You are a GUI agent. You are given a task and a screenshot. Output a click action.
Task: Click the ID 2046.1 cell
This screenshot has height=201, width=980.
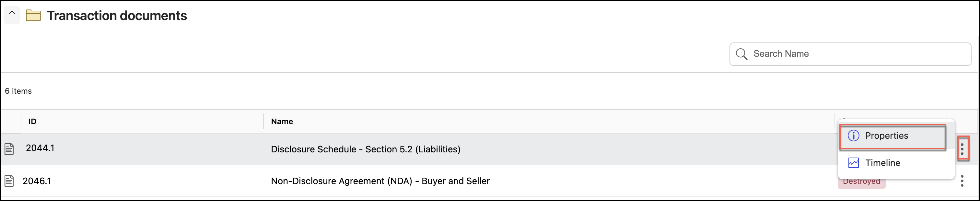click(37, 181)
